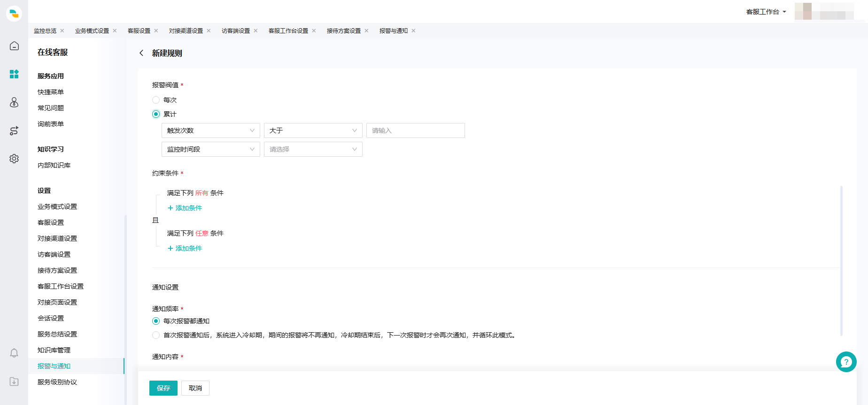
Task: Open 常见问题 in sidebar
Action: 51,108
